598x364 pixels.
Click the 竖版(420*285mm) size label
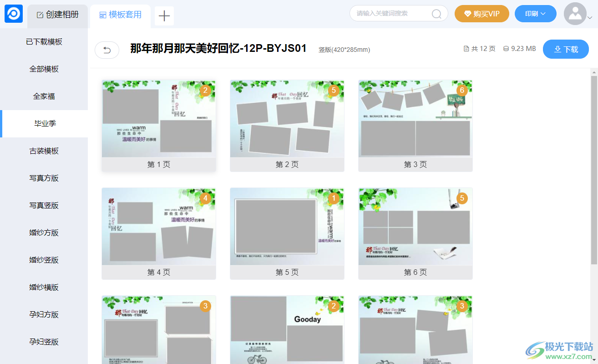click(x=345, y=50)
